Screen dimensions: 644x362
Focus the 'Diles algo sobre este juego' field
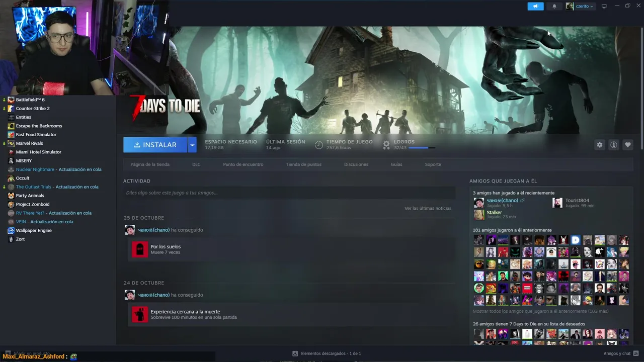(x=289, y=193)
